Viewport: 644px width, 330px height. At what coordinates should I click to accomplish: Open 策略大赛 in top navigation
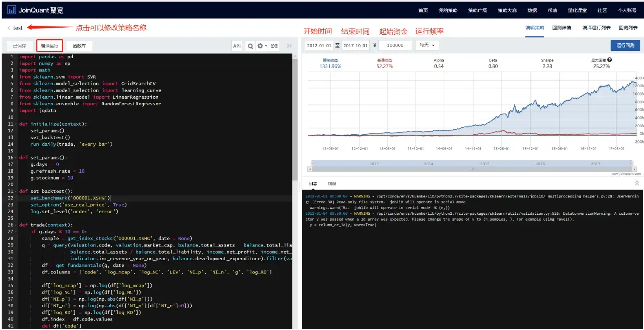coord(507,10)
